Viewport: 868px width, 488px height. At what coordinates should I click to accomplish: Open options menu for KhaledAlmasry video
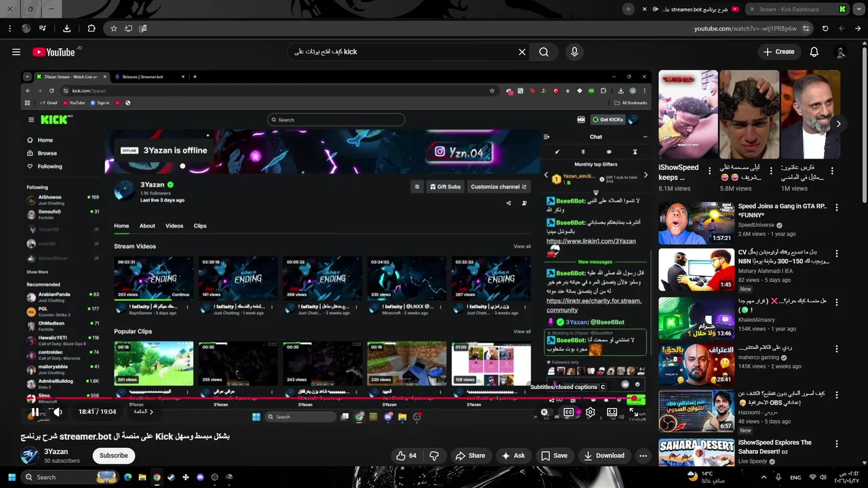pos(836,302)
